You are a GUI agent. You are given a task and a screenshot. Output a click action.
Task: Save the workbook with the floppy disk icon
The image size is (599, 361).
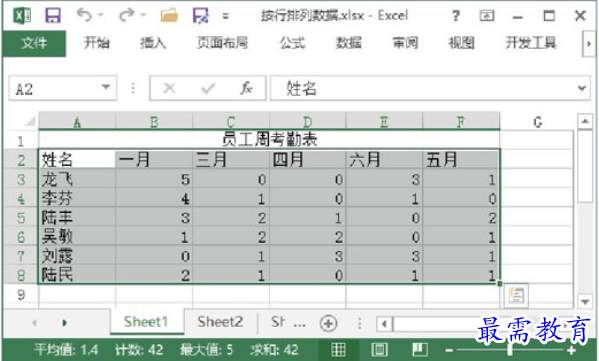tap(53, 16)
